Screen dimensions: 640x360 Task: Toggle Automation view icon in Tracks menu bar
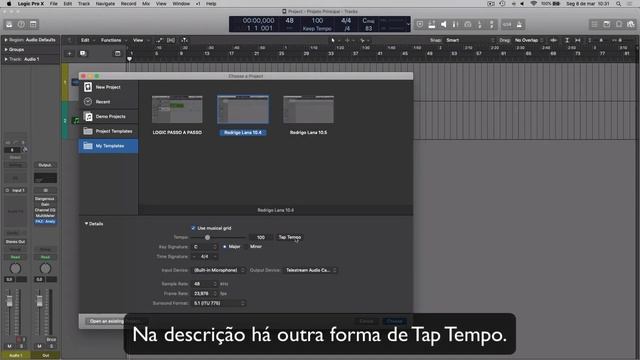(x=159, y=40)
